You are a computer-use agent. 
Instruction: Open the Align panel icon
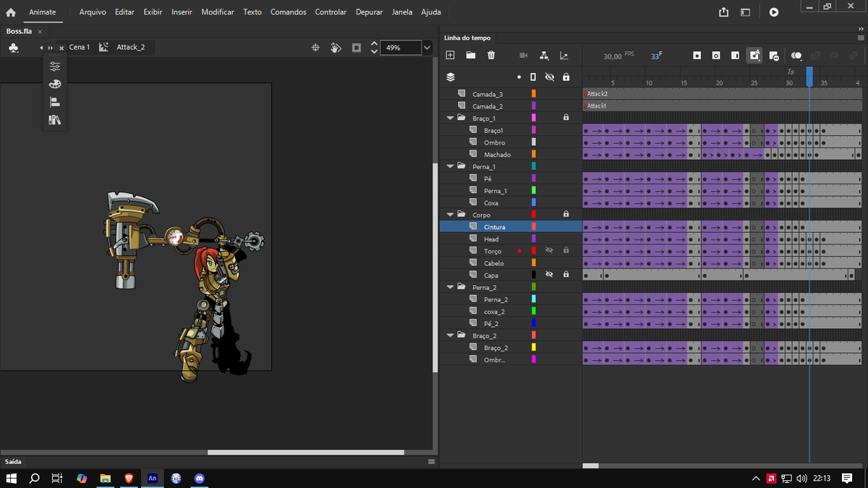click(55, 102)
